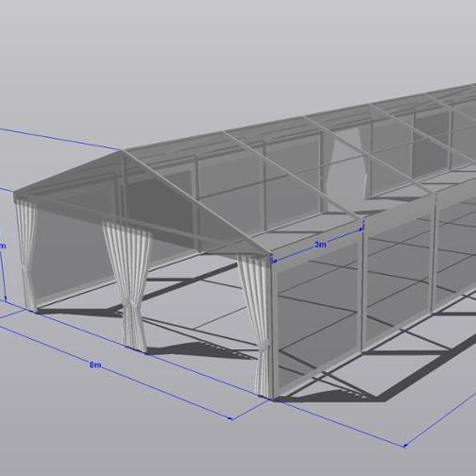Viewport: 476px width, 476px height.
Task: Click the front roof ridge peak
Action: pyautogui.click(x=122, y=151)
